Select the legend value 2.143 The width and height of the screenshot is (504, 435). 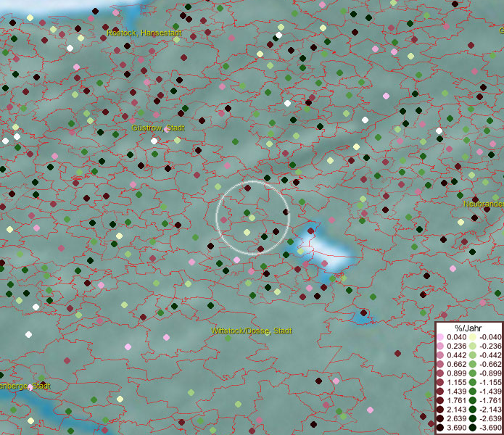(x=456, y=410)
